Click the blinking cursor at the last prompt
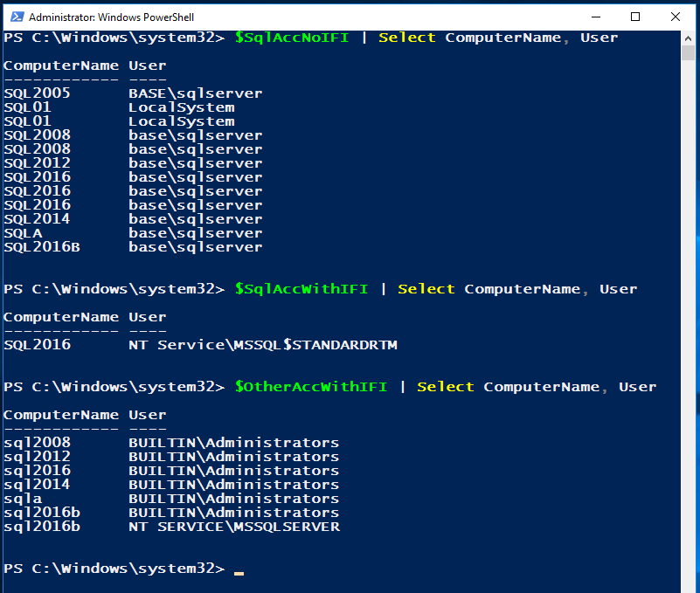 (239, 574)
